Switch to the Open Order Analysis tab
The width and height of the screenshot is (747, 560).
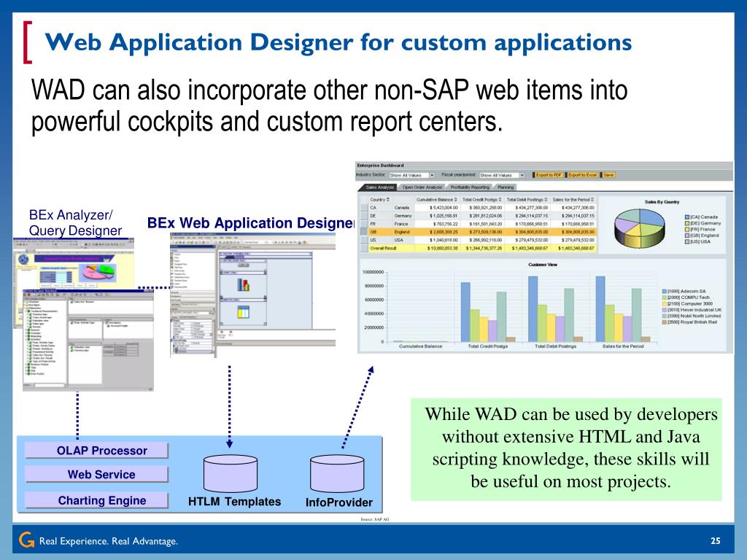[422, 187]
